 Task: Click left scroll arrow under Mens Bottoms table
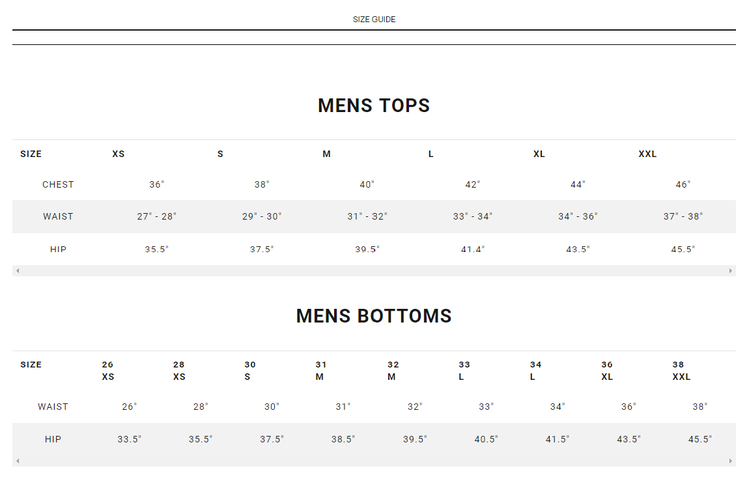coord(16,461)
